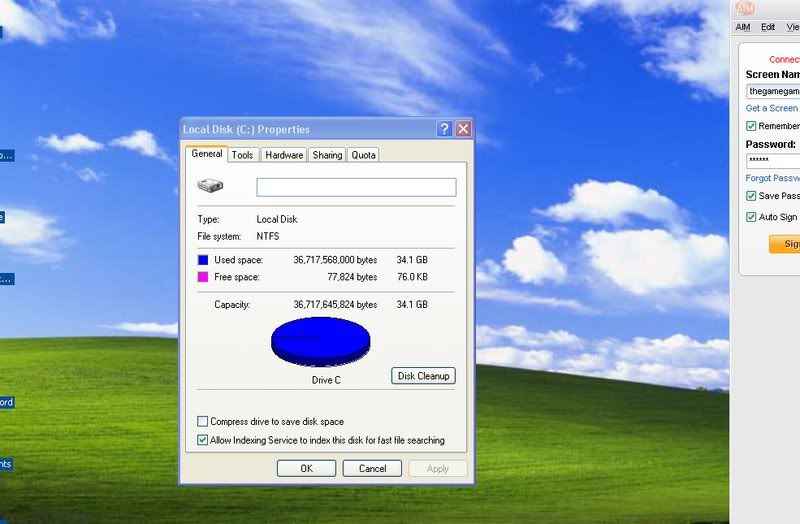
Task: Uncheck Allow Indexing Service checkbox
Action: point(203,440)
